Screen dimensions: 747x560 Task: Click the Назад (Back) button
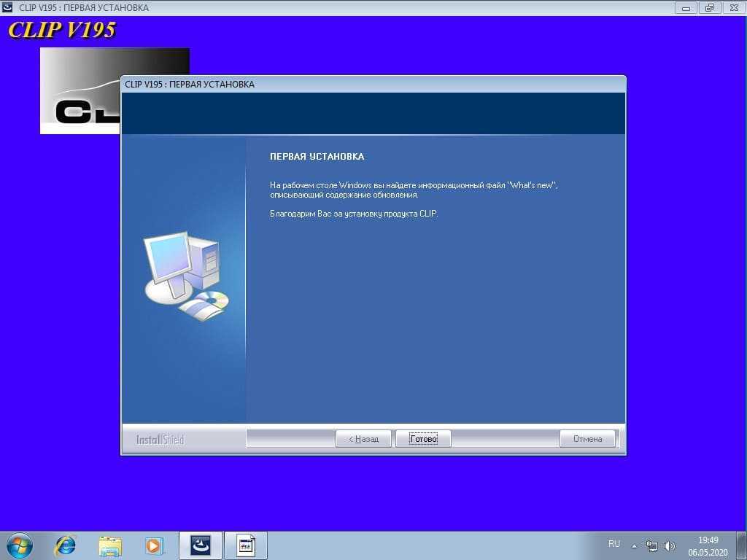[x=363, y=439]
